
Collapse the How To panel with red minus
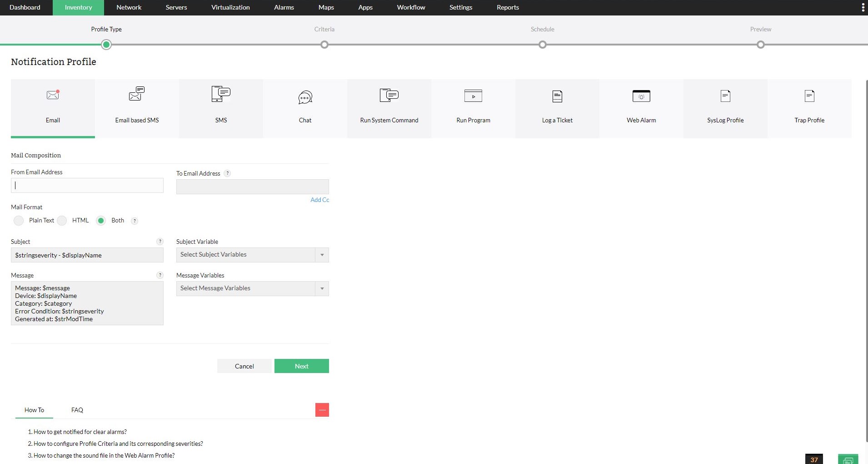click(x=322, y=410)
